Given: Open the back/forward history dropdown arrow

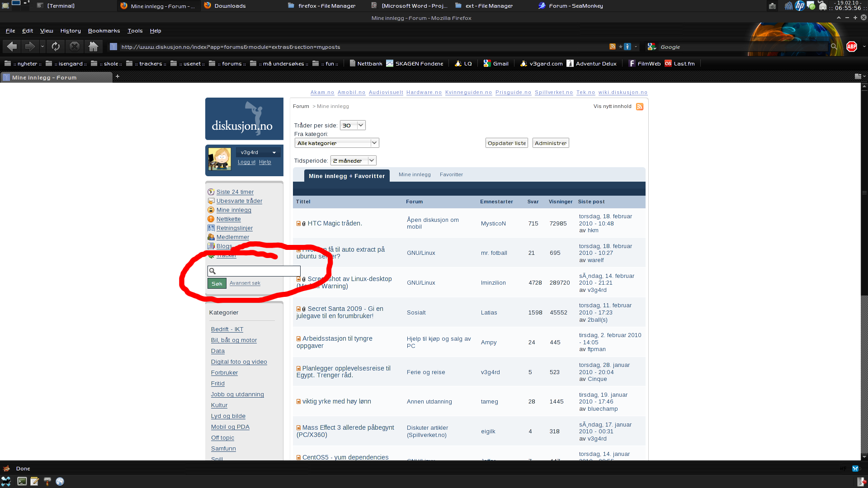Looking at the screenshot, I should tap(42, 47).
